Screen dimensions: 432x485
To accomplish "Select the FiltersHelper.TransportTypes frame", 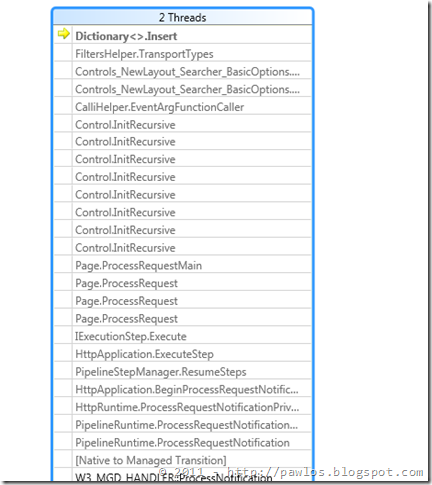I will point(183,54).
